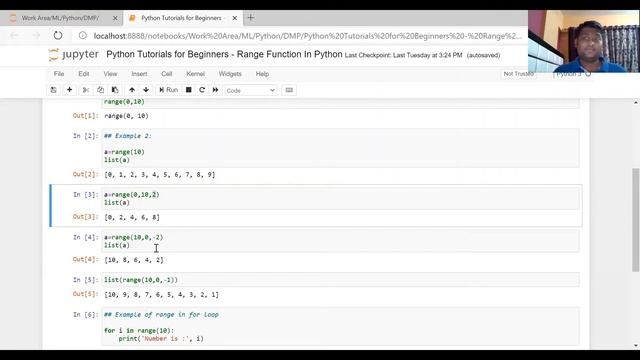Run the selected cell

point(168,90)
